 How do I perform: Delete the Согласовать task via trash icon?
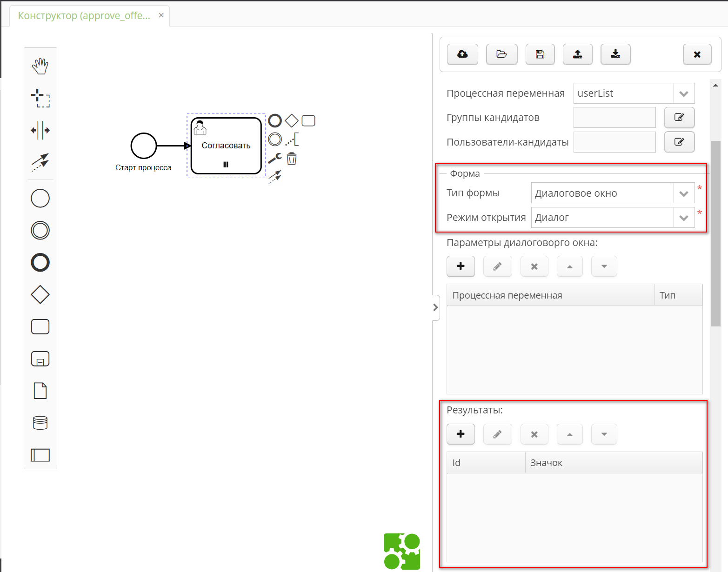[x=292, y=159]
